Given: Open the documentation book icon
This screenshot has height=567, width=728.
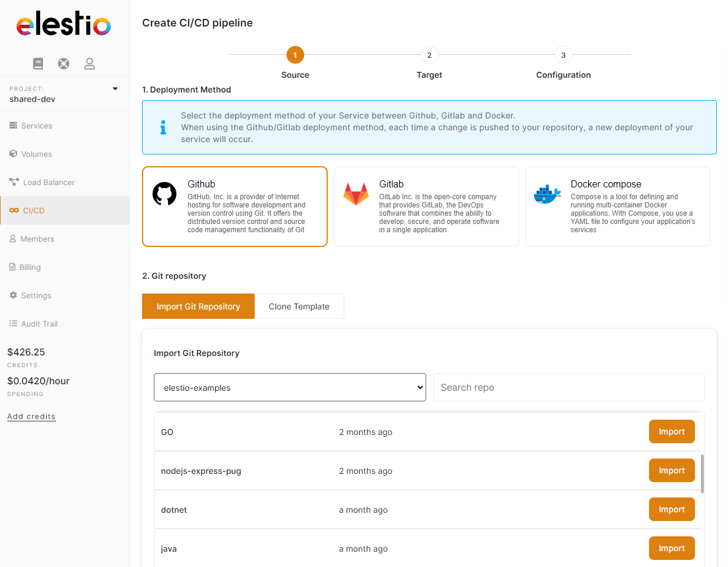Looking at the screenshot, I should [38, 64].
